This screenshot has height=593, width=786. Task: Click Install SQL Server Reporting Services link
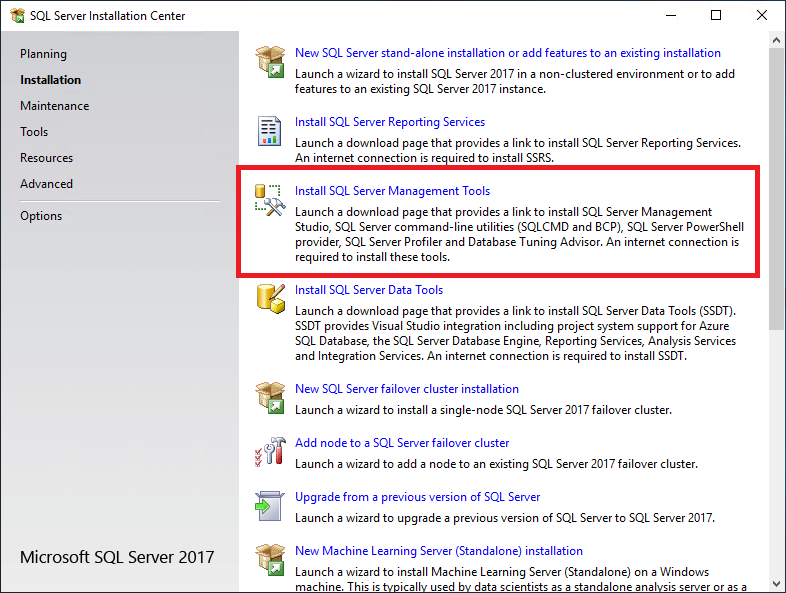390,122
